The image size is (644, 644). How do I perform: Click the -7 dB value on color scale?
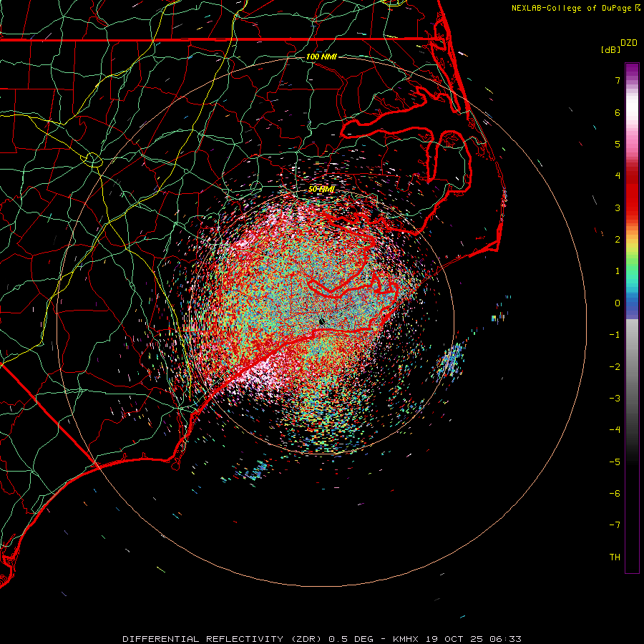[x=615, y=525]
